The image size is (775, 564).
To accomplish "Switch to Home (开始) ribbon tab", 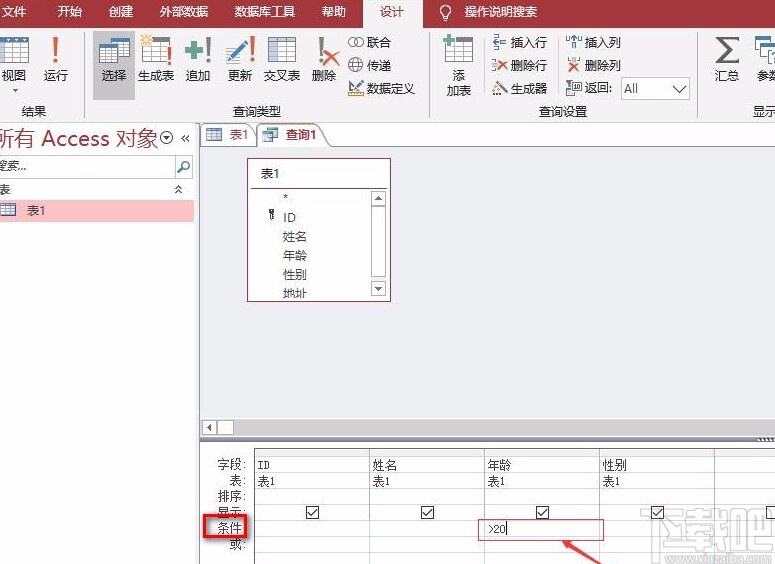I will coord(69,11).
